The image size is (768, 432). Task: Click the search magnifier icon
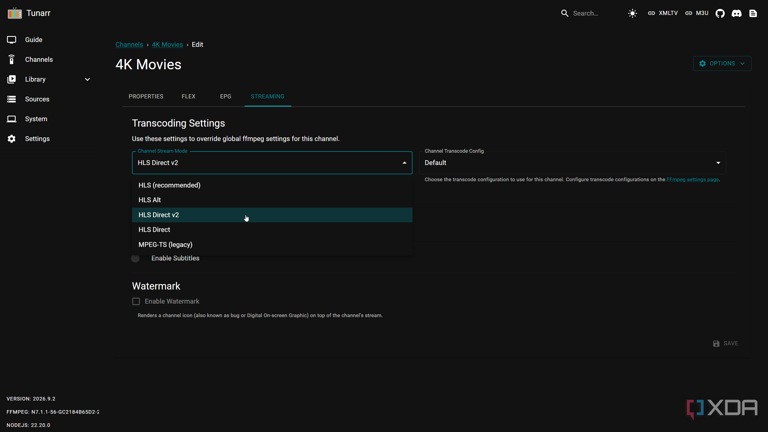click(x=565, y=13)
